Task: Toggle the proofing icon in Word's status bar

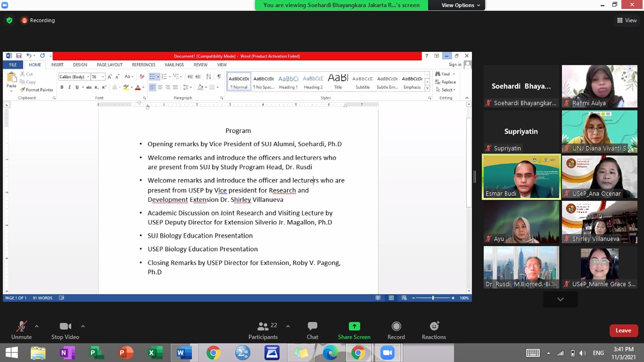Action: tap(61, 298)
